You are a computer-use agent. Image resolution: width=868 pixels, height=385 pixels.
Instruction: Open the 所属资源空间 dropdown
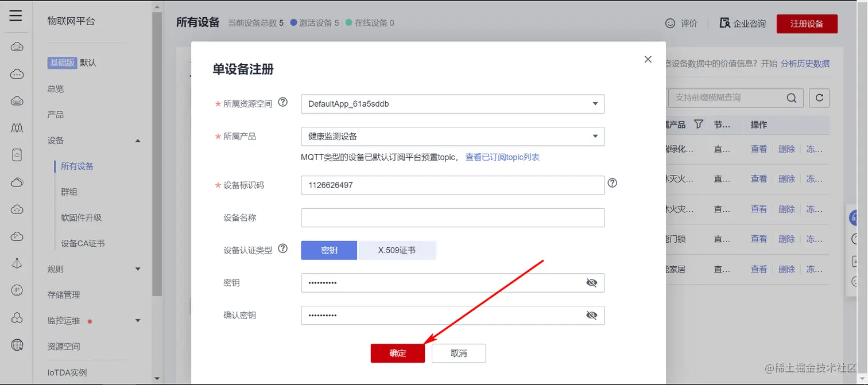452,104
